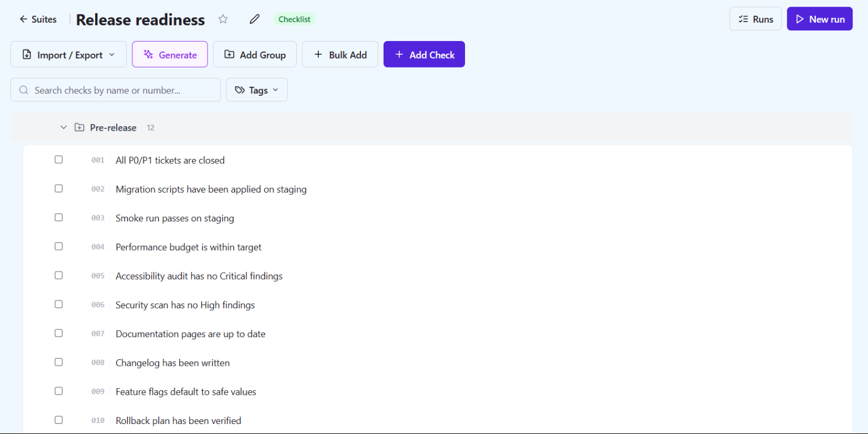The height and width of the screenshot is (434, 868).
Task: Check Feature flags row checkbox
Action: tap(59, 391)
